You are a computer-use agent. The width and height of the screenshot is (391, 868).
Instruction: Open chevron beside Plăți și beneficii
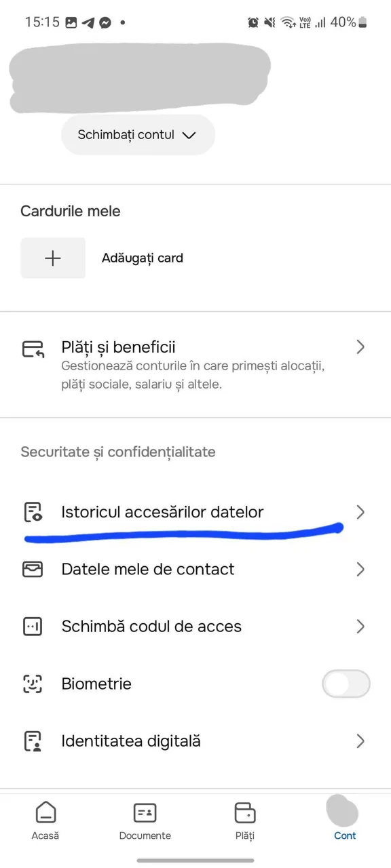[x=360, y=347]
